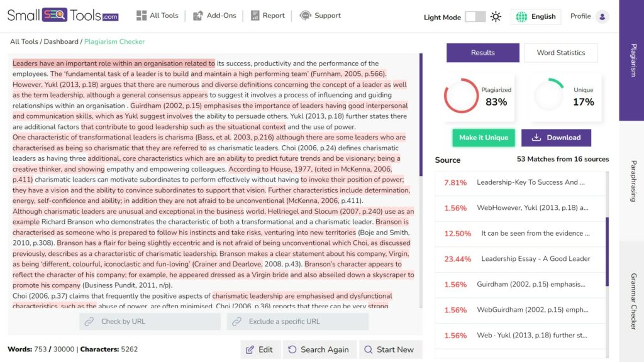
Task: Open the Profile user icon
Action: (x=603, y=16)
